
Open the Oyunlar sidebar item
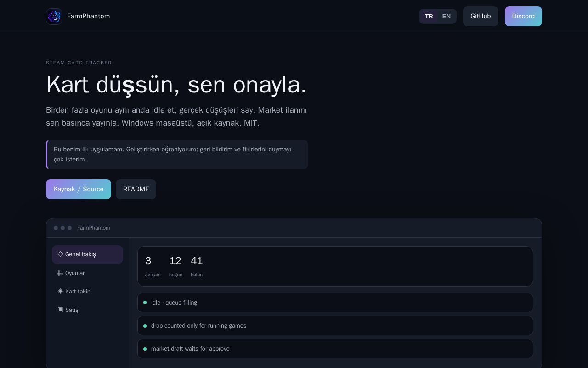[x=87, y=273]
